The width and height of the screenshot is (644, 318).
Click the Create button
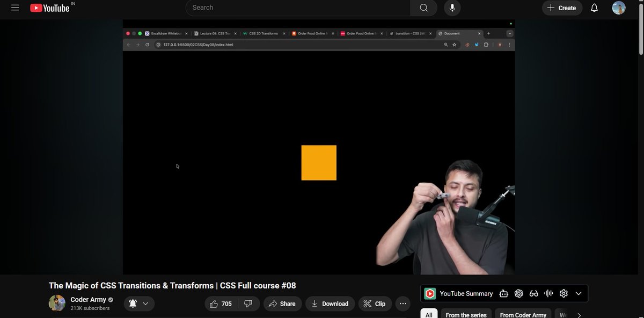562,8
